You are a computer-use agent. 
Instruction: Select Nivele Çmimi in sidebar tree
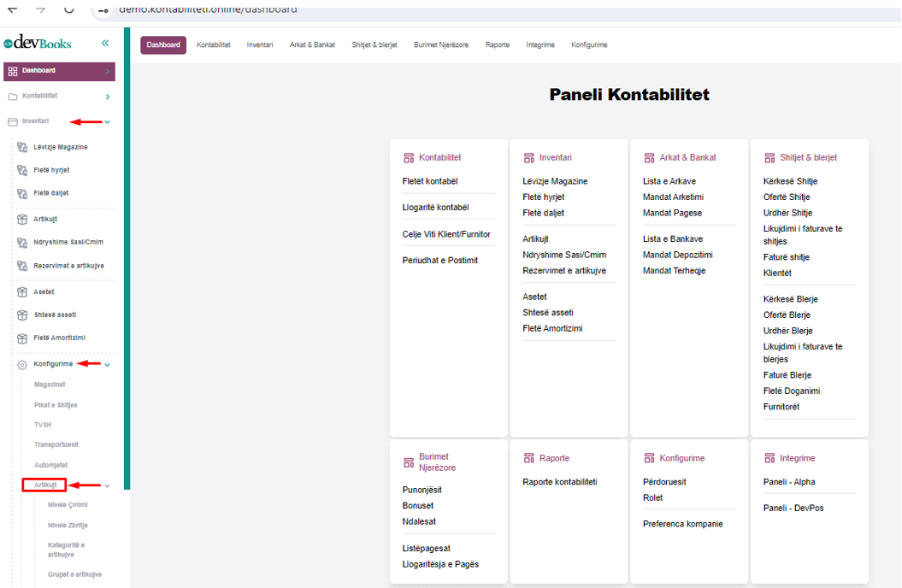coord(67,504)
